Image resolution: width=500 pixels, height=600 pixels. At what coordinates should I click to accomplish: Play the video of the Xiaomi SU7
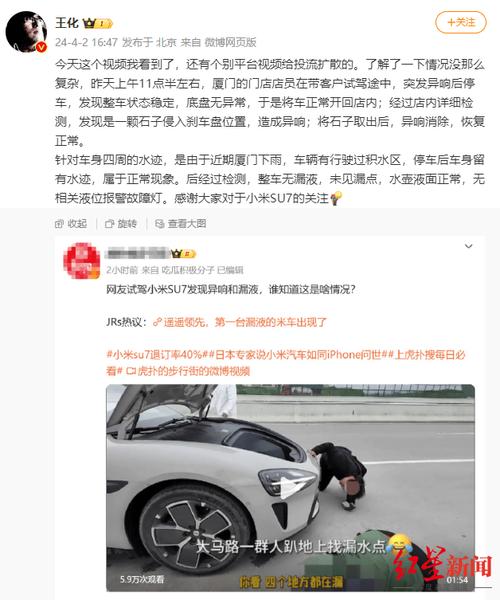click(290, 488)
